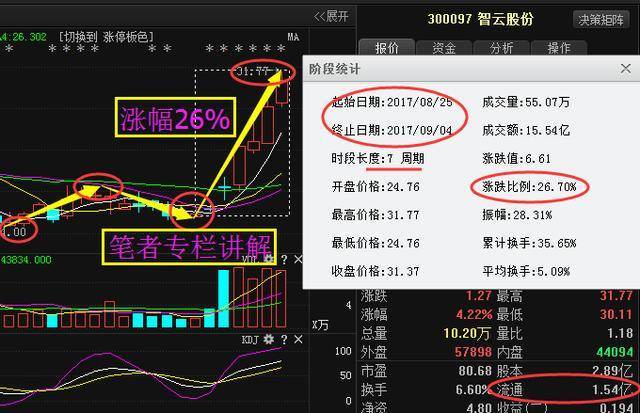Expand the side panel via <<展开
Screen dimensions: 640x413
point(331,16)
